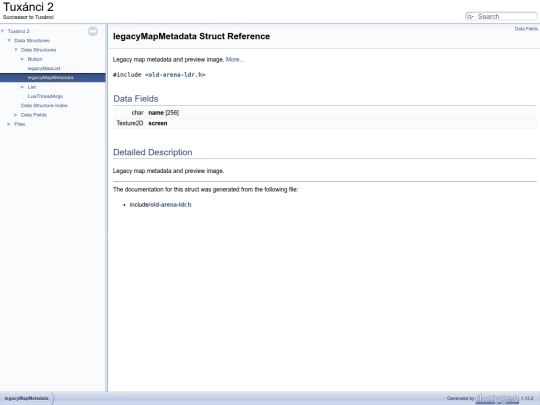Expand the Data Fields tree node

pyautogui.click(x=16, y=115)
